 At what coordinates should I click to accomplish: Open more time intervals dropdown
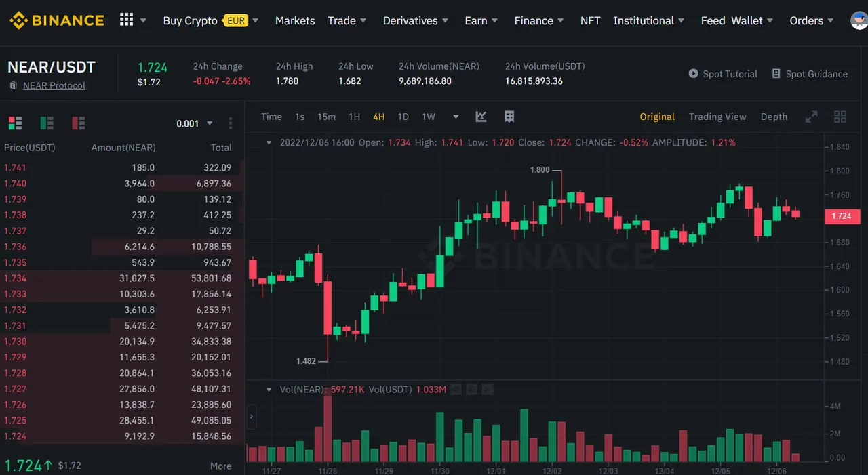(456, 117)
